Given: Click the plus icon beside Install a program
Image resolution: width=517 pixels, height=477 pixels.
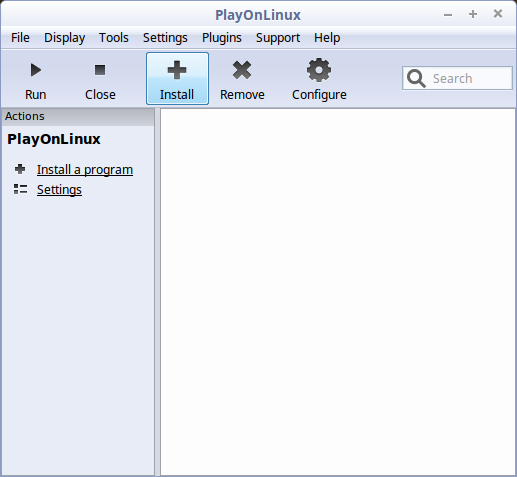Looking at the screenshot, I should [x=20, y=169].
